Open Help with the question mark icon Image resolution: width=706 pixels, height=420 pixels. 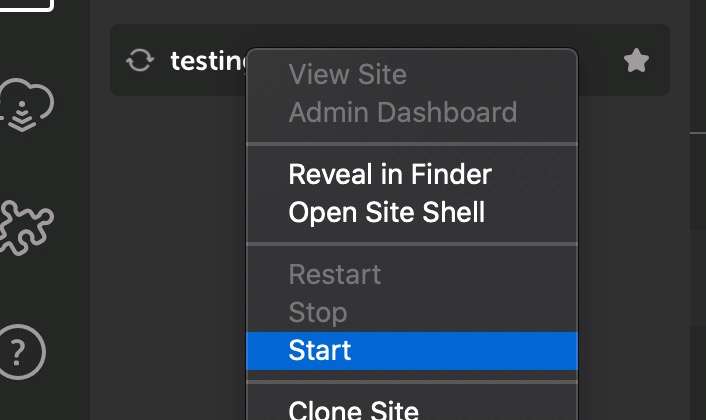[x=22, y=352]
